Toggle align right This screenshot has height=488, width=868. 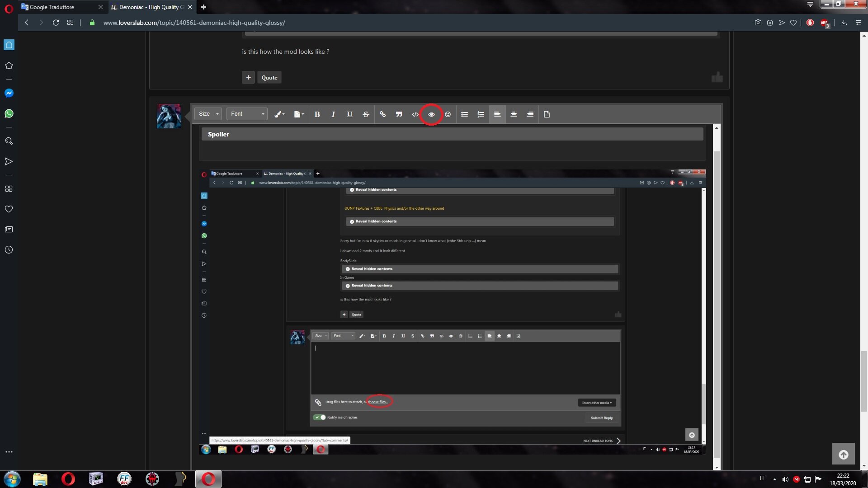[x=530, y=114]
